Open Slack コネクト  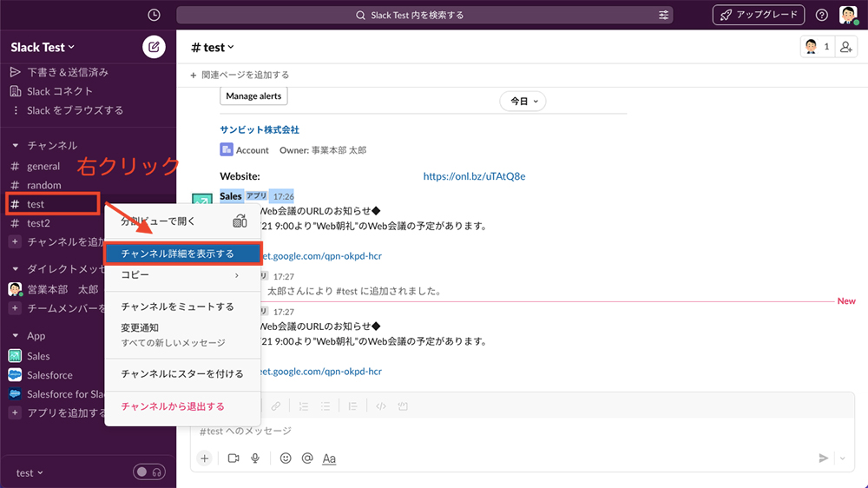point(52,91)
